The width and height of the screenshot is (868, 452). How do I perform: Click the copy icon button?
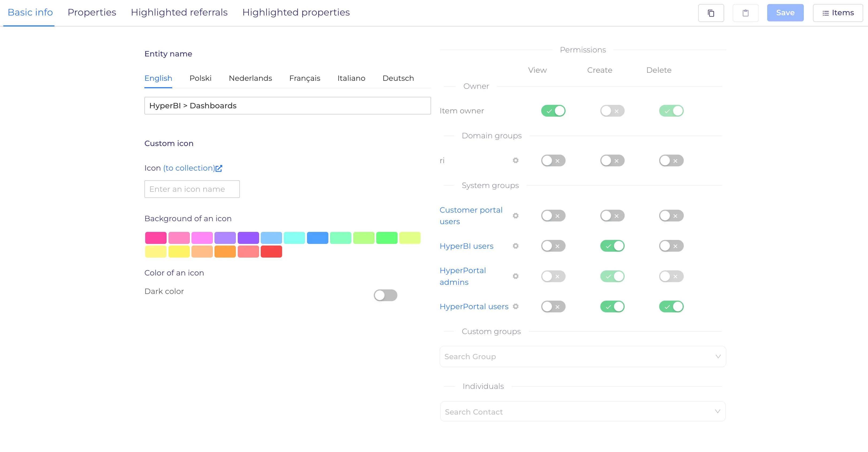[x=711, y=13]
